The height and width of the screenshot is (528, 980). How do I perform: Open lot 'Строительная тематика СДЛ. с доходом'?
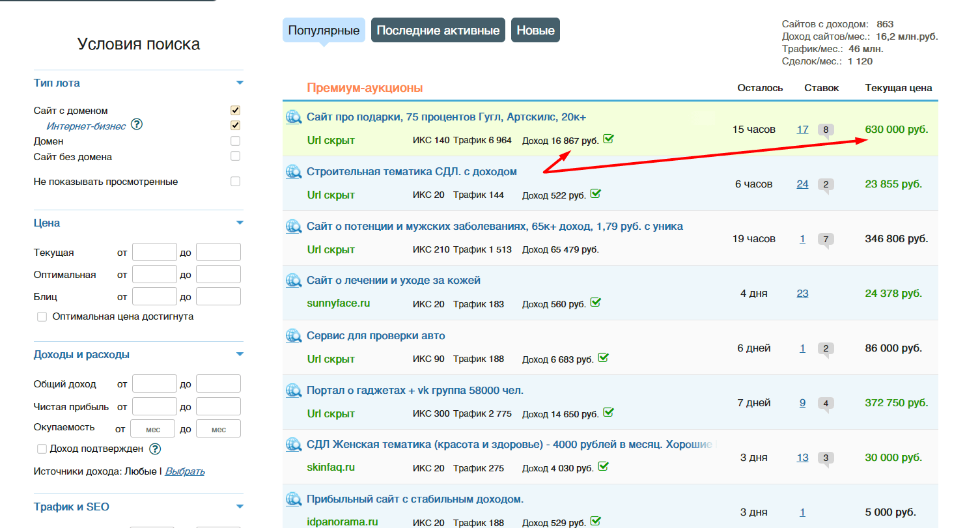[412, 172]
